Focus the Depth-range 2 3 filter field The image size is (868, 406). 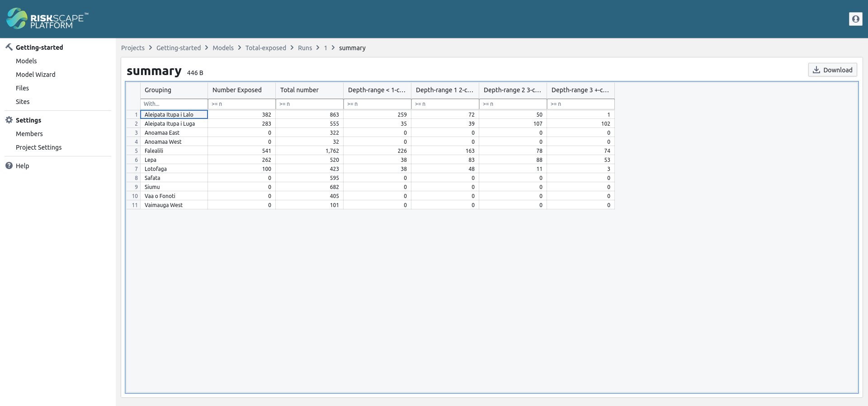513,104
